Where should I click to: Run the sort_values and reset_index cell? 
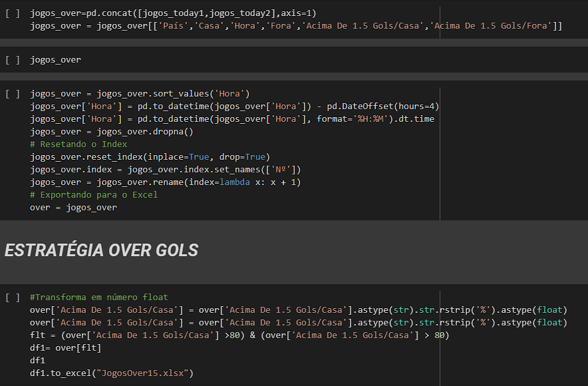click(x=13, y=93)
